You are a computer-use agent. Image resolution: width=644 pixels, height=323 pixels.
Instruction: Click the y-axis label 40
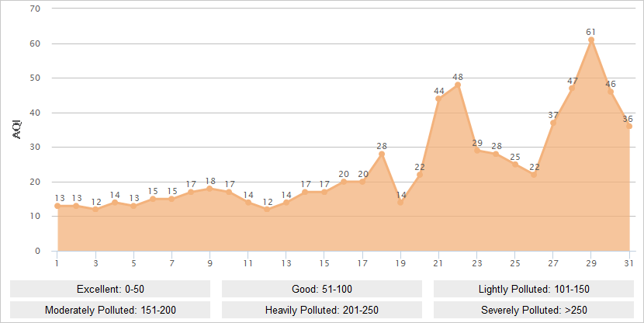tap(36, 113)
